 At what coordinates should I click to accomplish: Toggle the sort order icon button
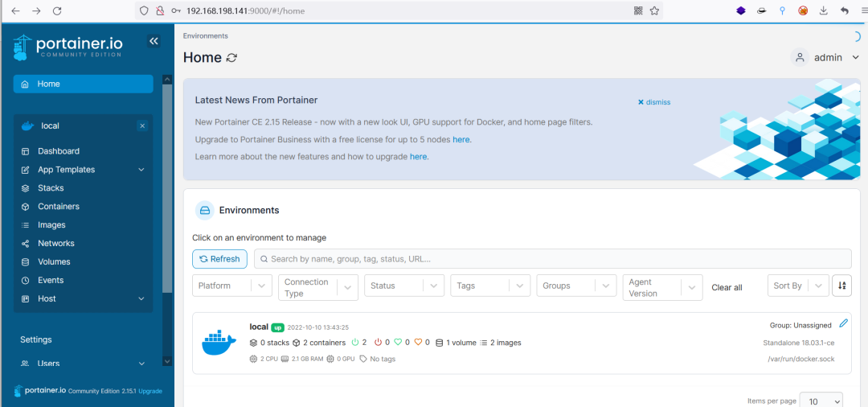841,286
